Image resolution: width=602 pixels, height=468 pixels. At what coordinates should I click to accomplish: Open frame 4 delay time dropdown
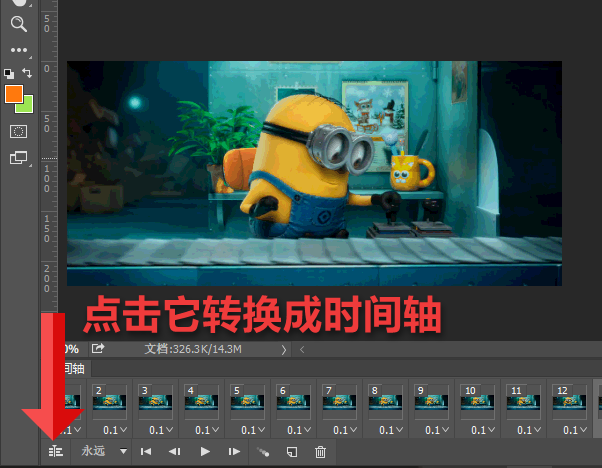(207, 430)
